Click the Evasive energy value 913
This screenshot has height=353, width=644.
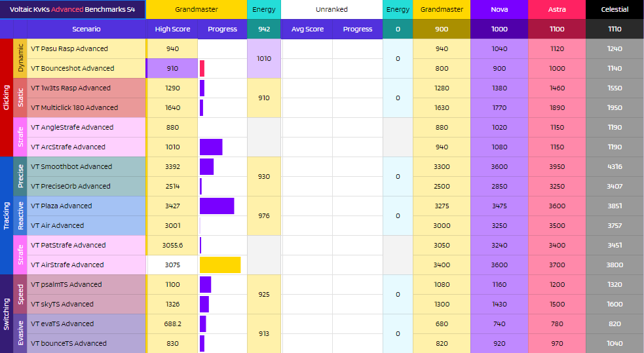tap(264, 334)
